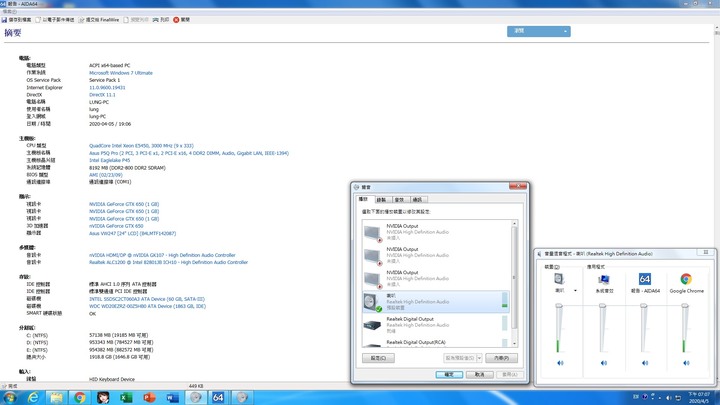The image size is (720, 405).
Task: Select Realtek Digital Output(RCA) device
Action: coord(436,343)
